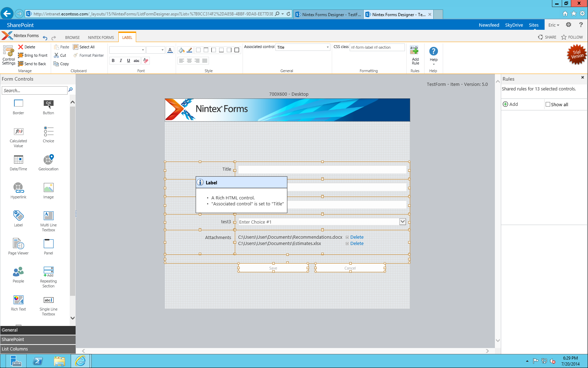Open the address bar search dropdown arrow
The height and width of the screenshot is (368, 588).
coord(282,14)
